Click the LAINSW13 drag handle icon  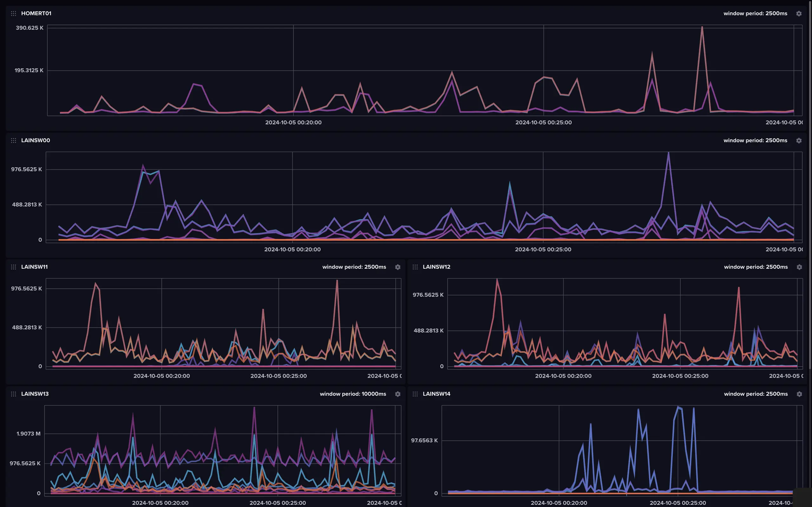pos(13,394)
